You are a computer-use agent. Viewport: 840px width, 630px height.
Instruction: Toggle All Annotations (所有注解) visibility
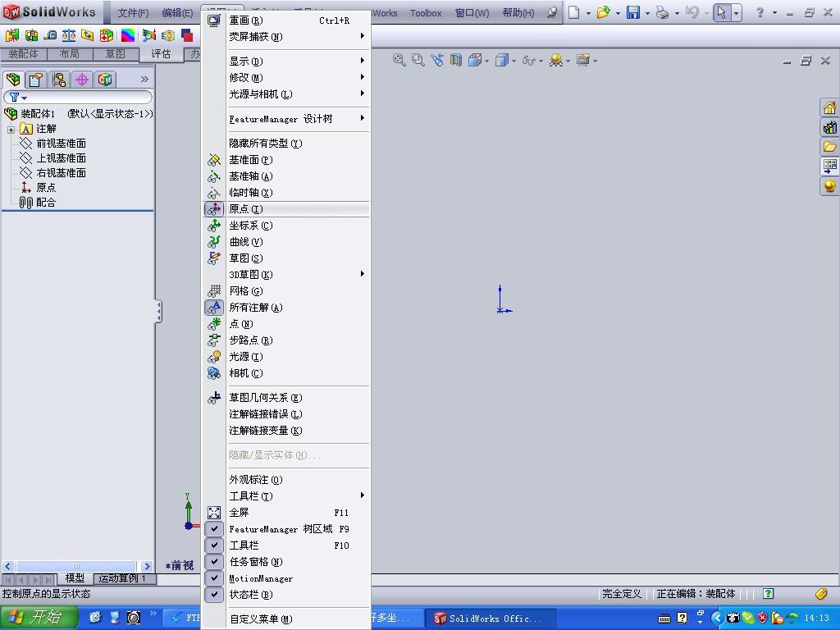point(287,308)
